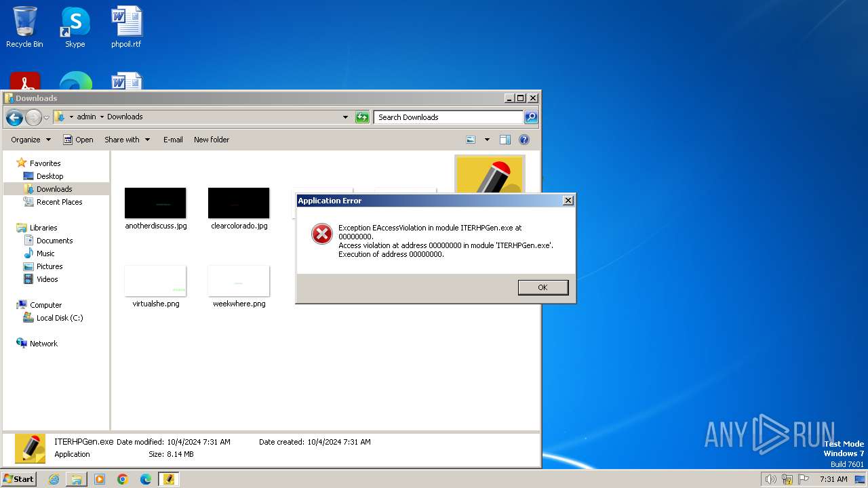Minimize the Downloads window
The image size is (868, 488).
[x=509, y=98]
